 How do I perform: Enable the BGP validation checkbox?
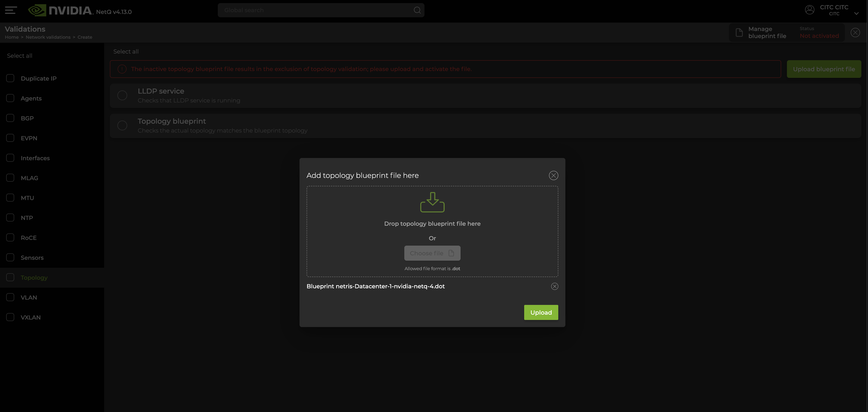click(x=10, y=118)
